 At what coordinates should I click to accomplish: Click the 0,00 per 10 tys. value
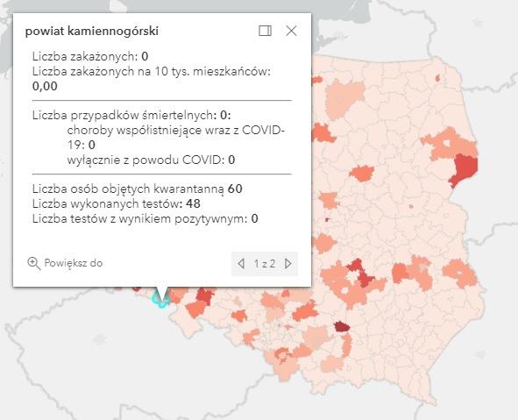click(x=45, y=86)
